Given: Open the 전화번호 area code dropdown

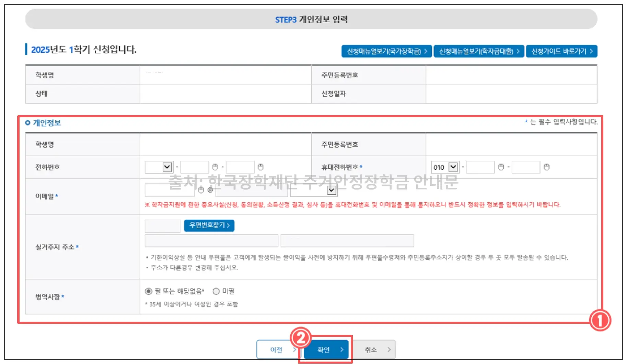Looking at the screenshot, I should point(167,167).
